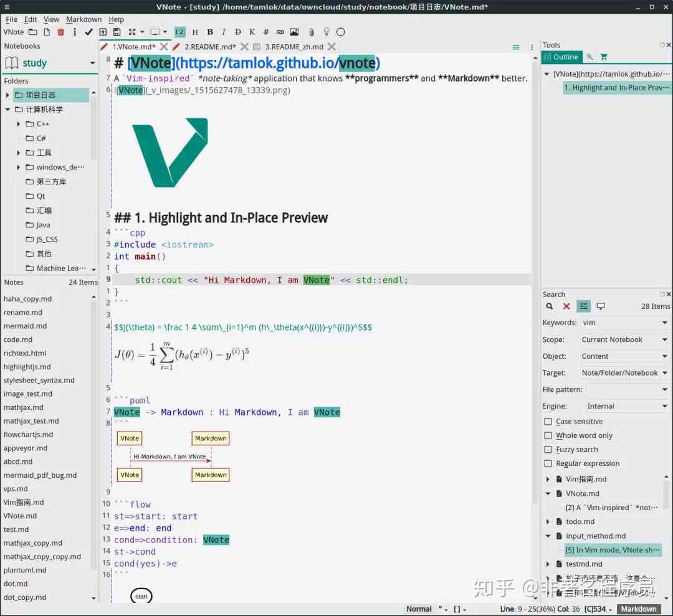Open the Scope dropdown 'Current Notebook'
The width and height of the screenshot is (673, 616).
624,339
